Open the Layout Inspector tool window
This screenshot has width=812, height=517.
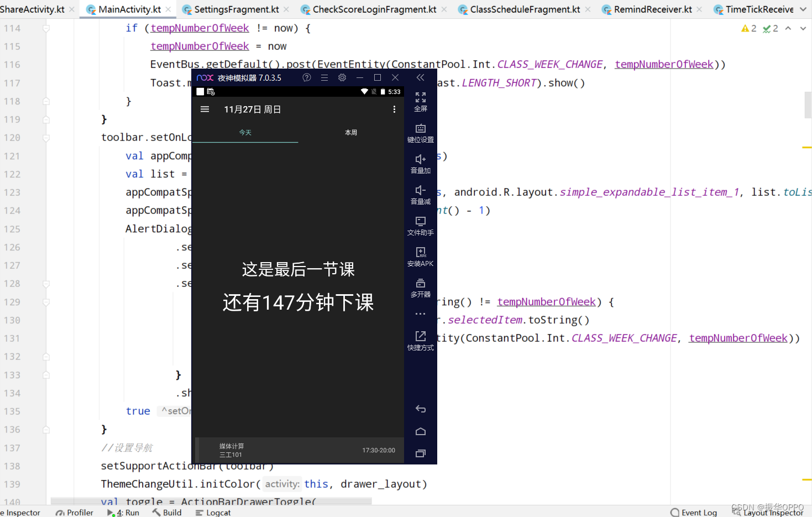[x=768, y=513]
